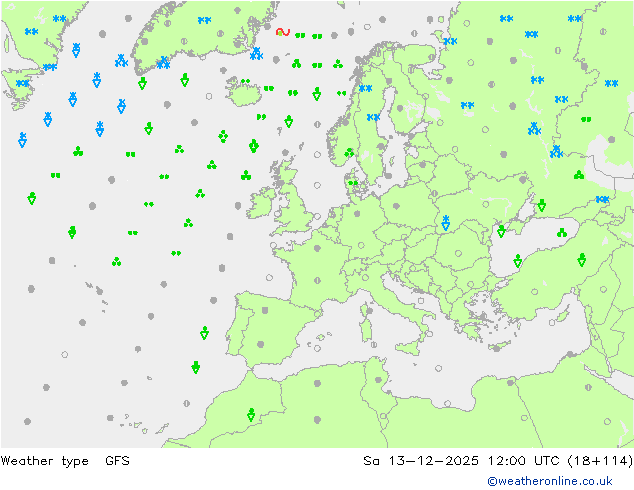Viewport: 634px width, 490px height.
Task: Open the weatheronline.co.uk copyright link
Action: point(550,481)
